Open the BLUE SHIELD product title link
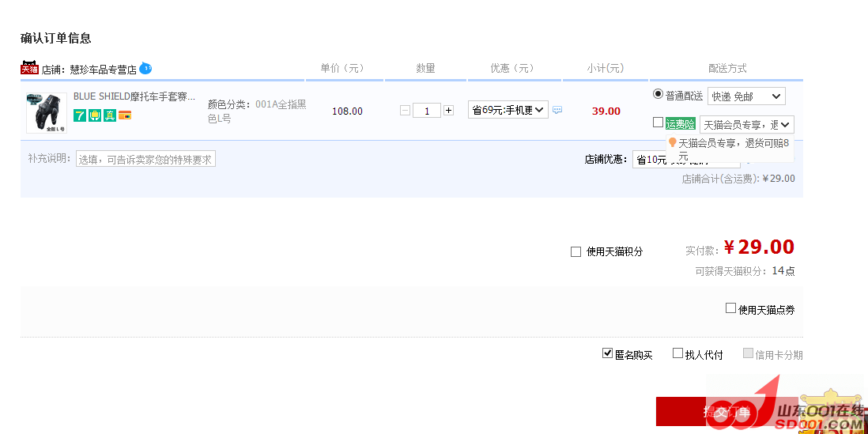 [x=134, y=96]
